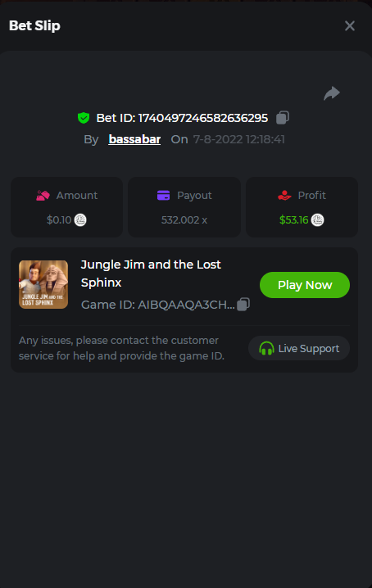Click the pink Amount icon
Image resolution: width=372 pixels, height=588 pixels.
click(x=43, y=196)
